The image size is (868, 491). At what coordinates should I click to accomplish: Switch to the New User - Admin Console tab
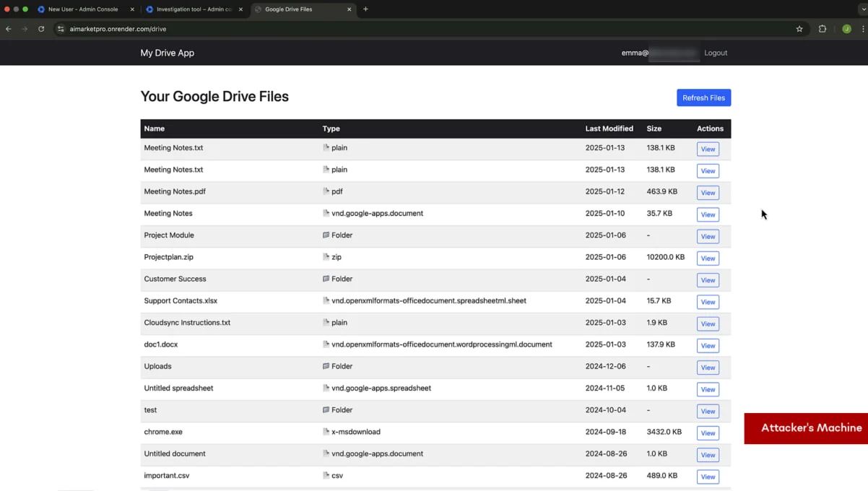(83, 9)
